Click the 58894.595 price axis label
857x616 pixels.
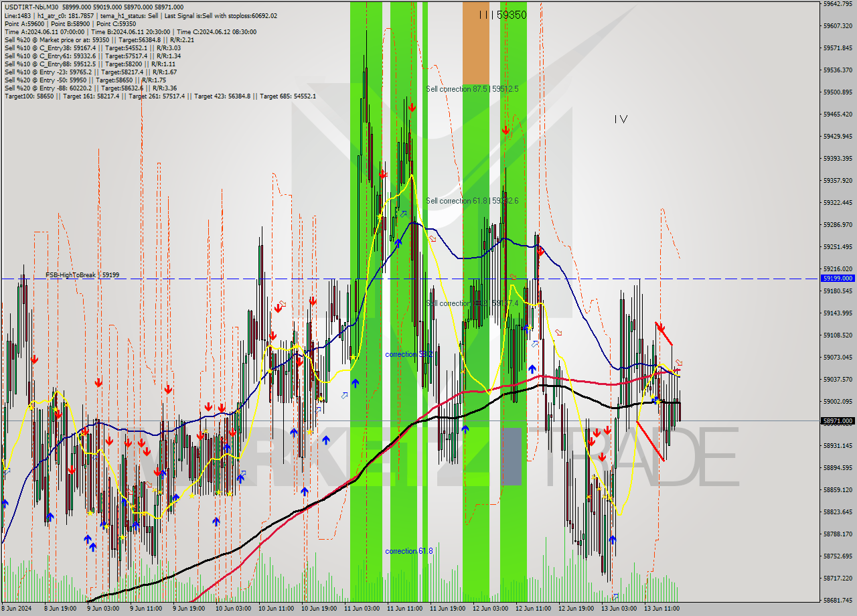pyautogui.click(x=838, y=467)
